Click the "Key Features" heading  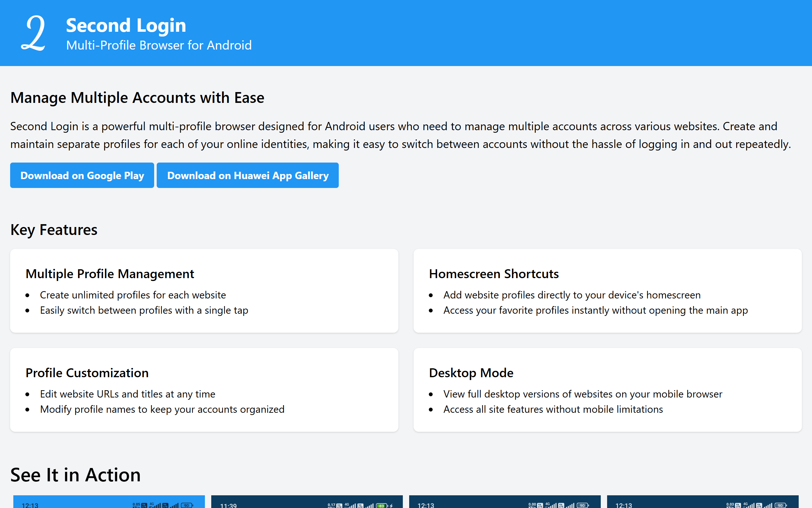click(54, 230)
